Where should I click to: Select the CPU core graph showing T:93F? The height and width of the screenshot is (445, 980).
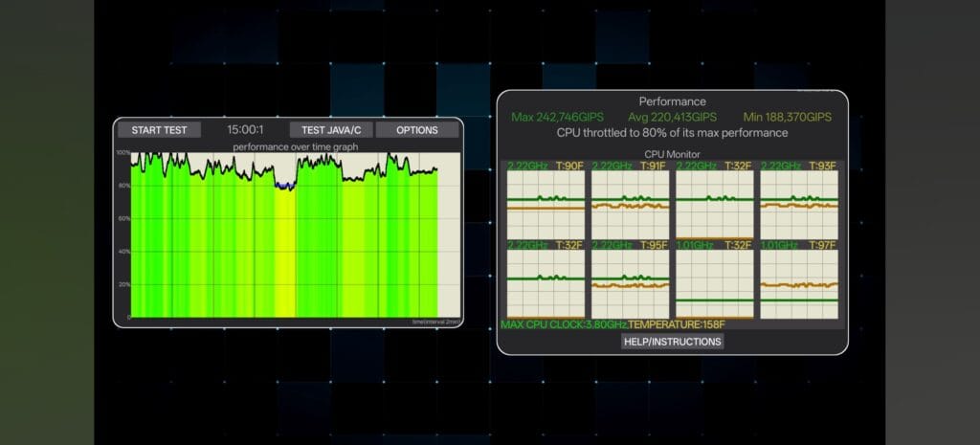point(798,205)
